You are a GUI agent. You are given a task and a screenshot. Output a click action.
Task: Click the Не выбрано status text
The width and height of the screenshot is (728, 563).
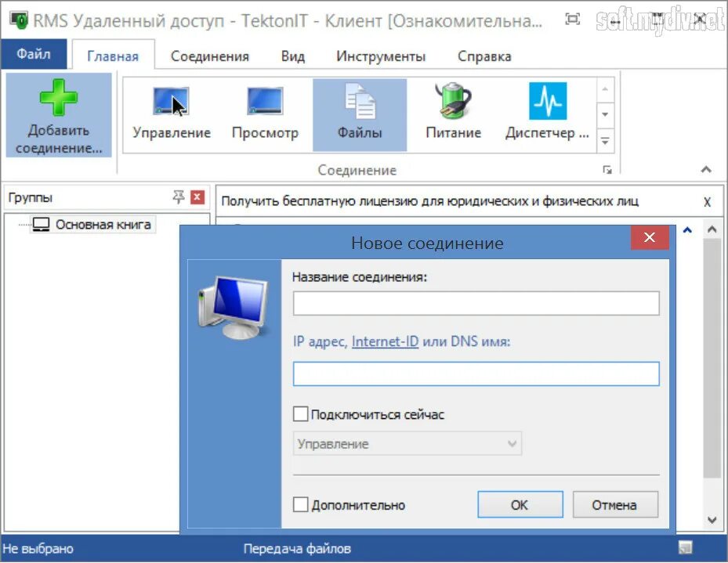click(x=38, y=549)
